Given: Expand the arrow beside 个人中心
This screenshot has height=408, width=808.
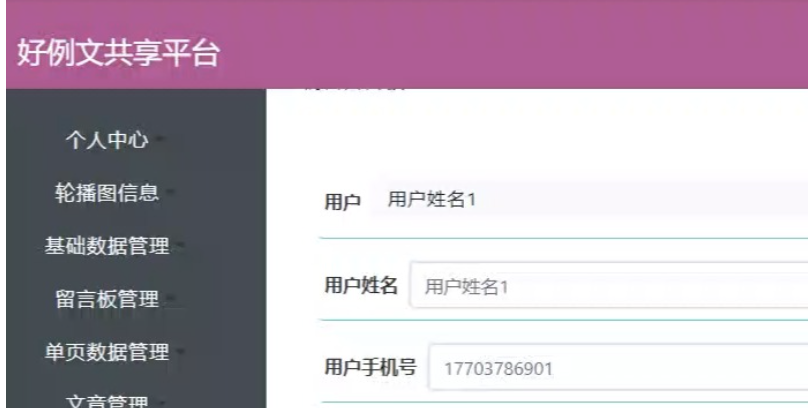Looking at the screenshot, I should coord(160,138).
